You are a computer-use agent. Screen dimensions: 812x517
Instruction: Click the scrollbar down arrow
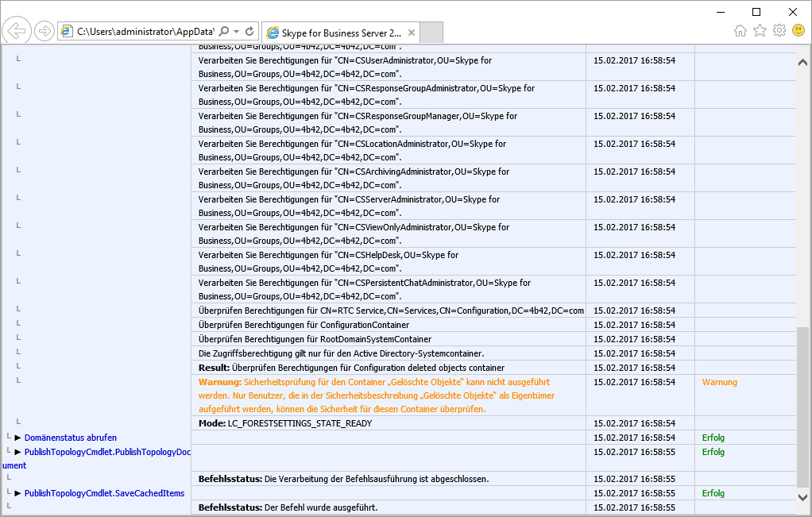click(803, 497)
